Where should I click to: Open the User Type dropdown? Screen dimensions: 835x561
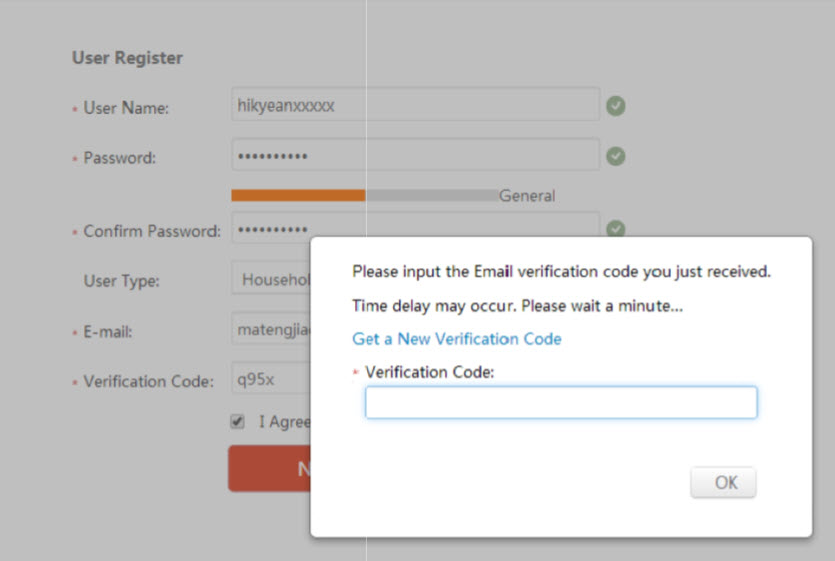(272, 280)
